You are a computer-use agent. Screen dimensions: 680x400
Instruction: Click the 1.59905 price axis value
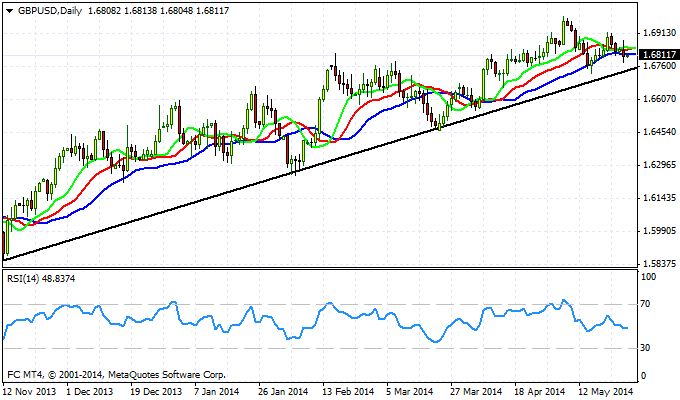(x=660, y=231)
